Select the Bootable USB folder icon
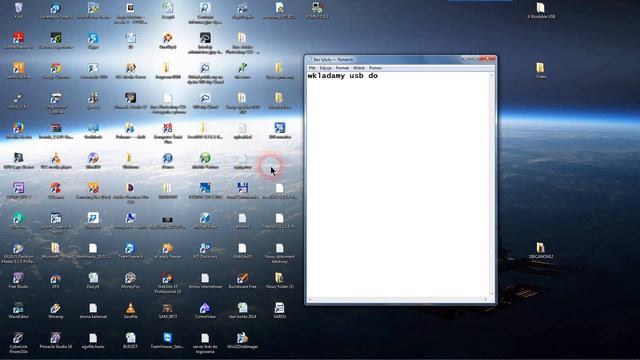640x360 pixels. coord(541,11)
